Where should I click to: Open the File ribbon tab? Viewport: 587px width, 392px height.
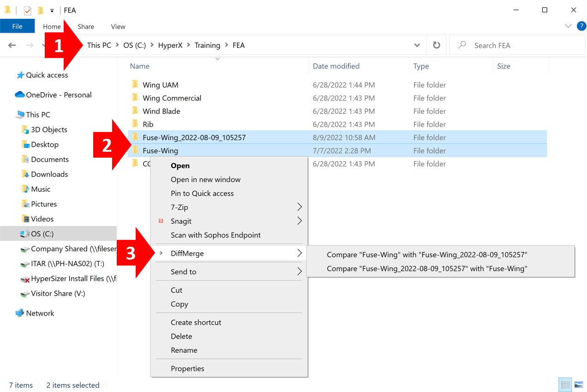click(17, 26)
